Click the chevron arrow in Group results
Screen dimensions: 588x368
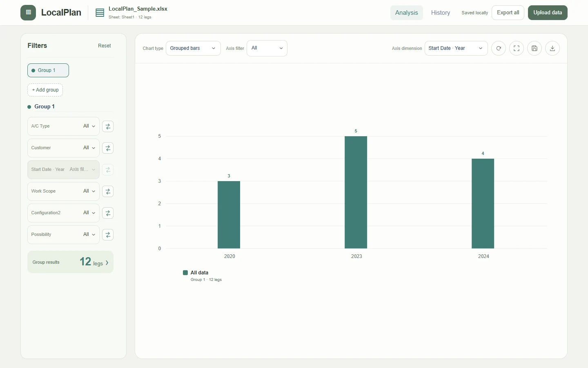(107, 263)
